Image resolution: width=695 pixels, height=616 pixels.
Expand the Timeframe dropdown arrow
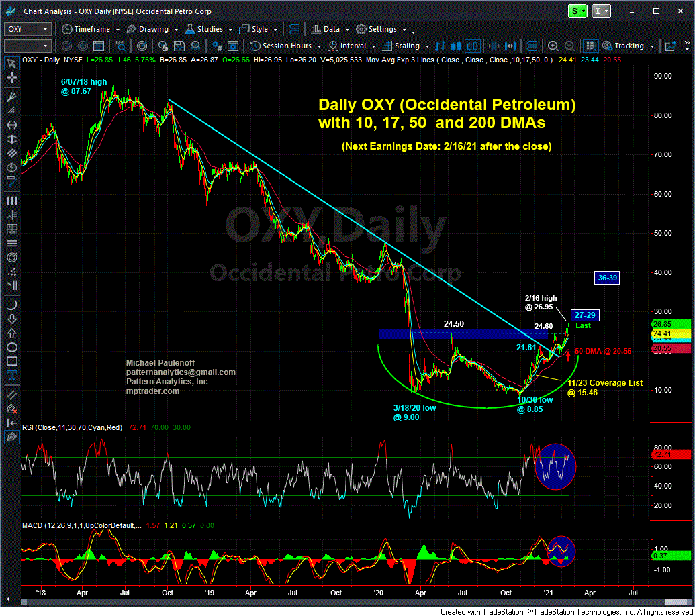(118, 30)
